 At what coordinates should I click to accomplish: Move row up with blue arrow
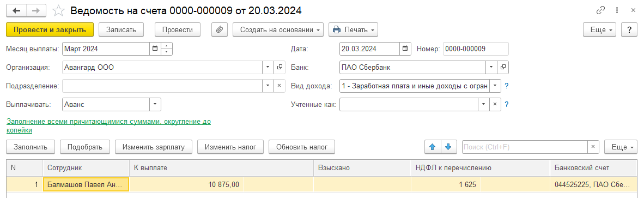[432, 147]
